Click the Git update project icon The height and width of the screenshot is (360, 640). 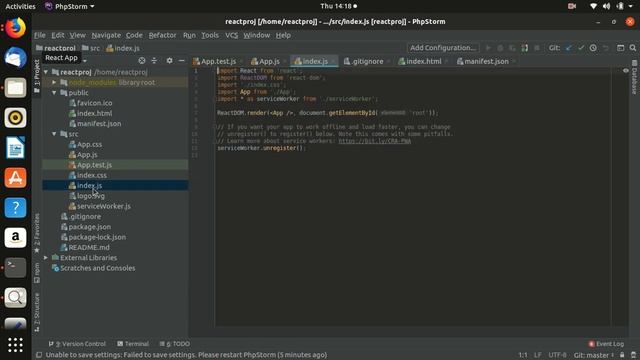pyautogui.click(x=569, y=48)
